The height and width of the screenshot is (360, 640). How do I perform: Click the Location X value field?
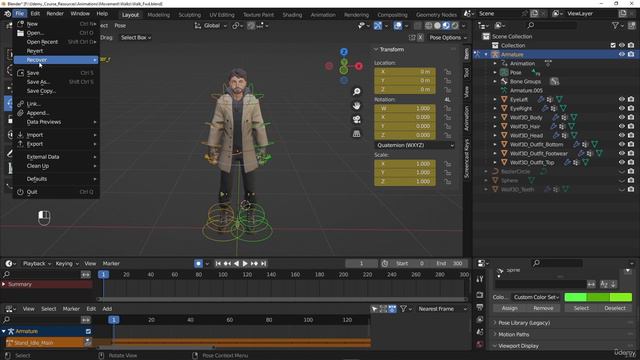(x=405, y=72)
